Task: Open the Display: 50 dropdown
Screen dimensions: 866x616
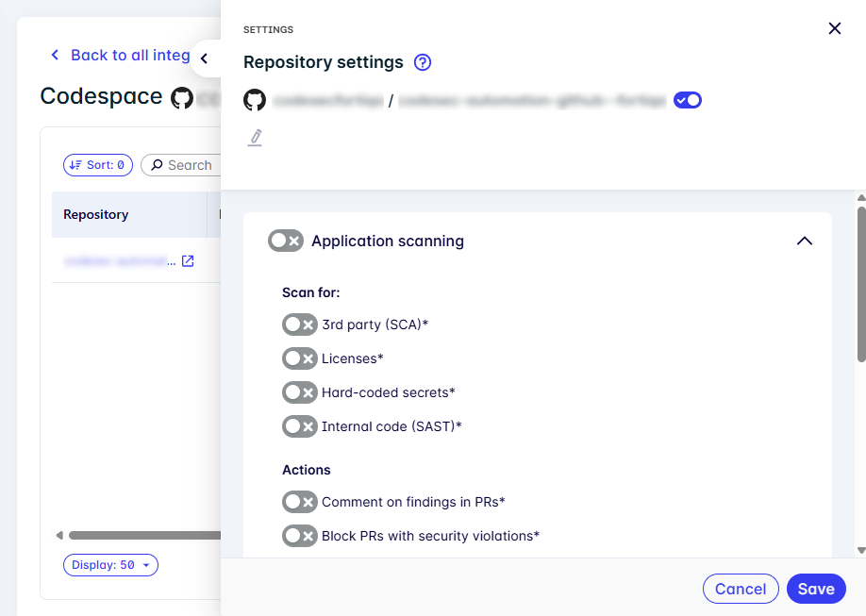Action: [110, 565]
